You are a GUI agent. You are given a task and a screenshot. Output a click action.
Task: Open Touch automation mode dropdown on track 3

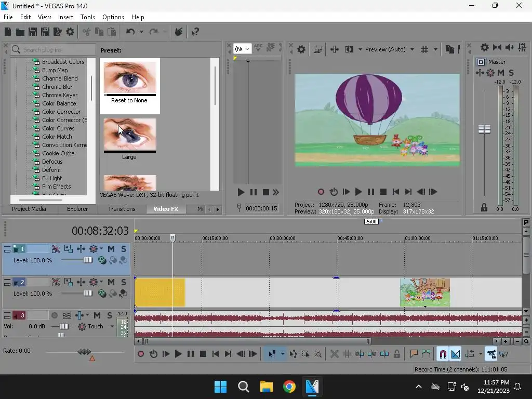pos(112,326)
